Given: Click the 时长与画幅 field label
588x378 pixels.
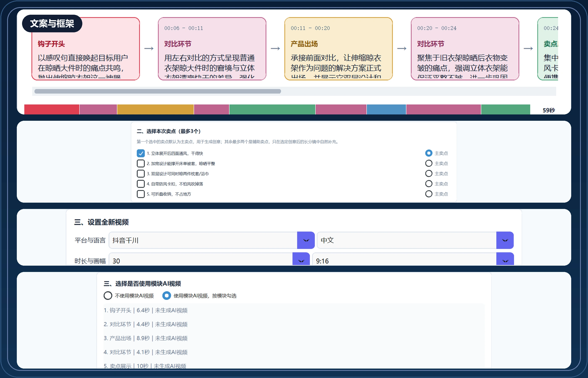Looking at the screenshot, I should 90,261.
